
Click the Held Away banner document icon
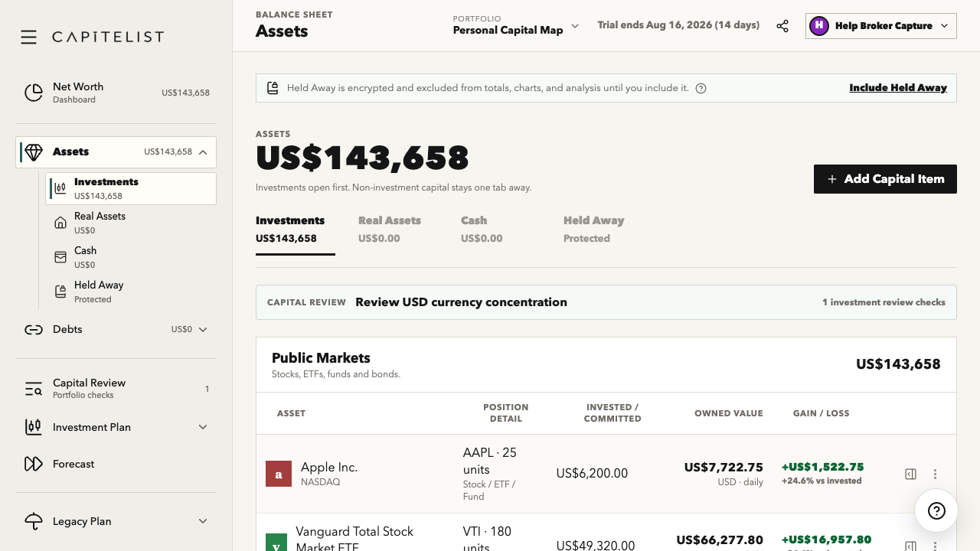273,88
